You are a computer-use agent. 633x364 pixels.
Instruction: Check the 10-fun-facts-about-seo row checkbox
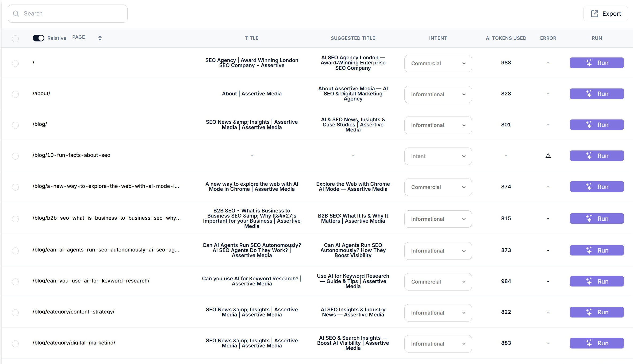[x=16, y=156]
